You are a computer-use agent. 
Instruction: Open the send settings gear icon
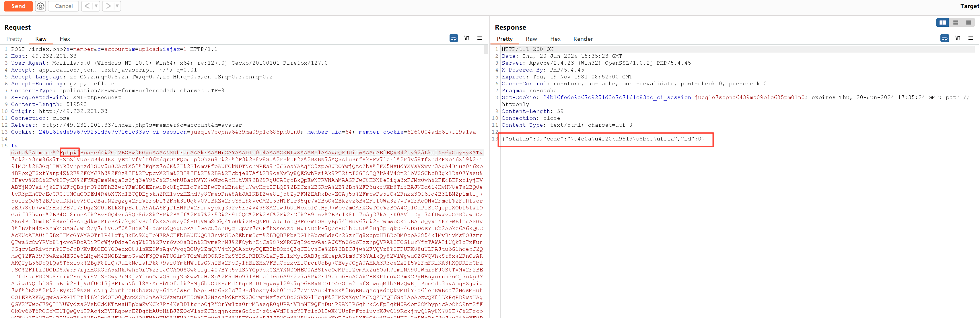click(x=40, y=6)
